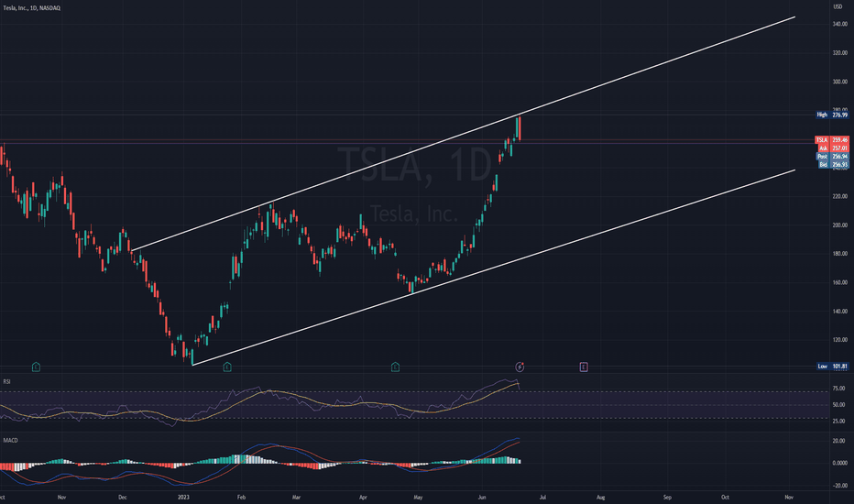Click the Feb label on time axis
The image size is (854, 504).
(x=241, y=497)
